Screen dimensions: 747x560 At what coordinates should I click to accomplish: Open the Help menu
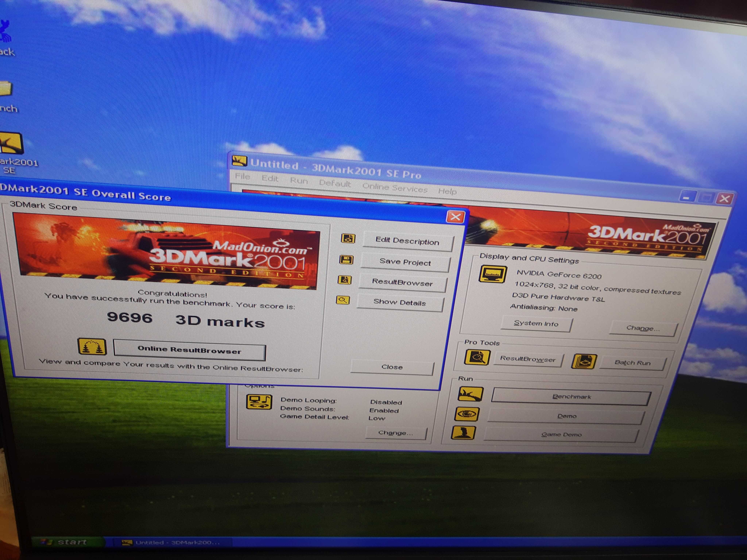tap(448, 191)
